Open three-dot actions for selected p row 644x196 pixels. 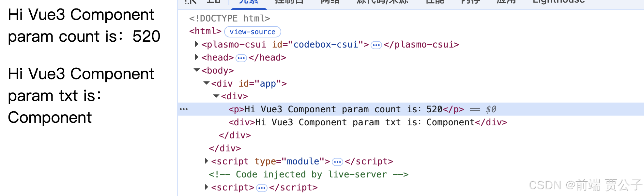click(184, 109)
